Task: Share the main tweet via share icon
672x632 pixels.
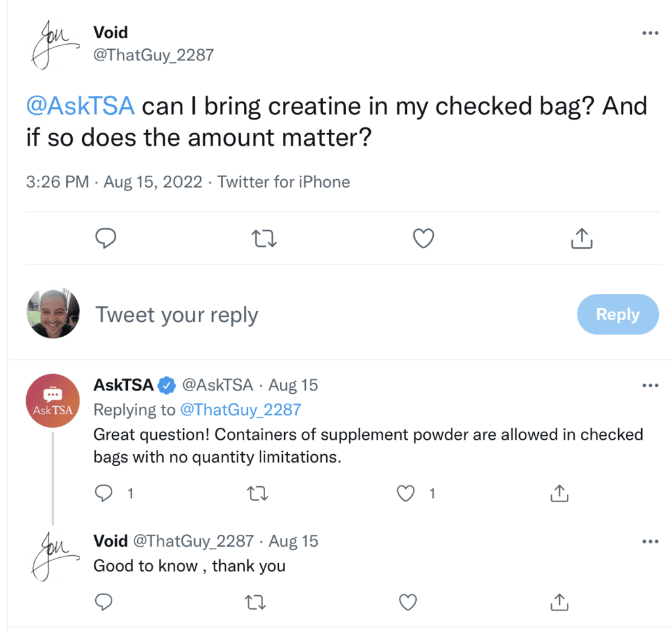Action: coord(581,238)
